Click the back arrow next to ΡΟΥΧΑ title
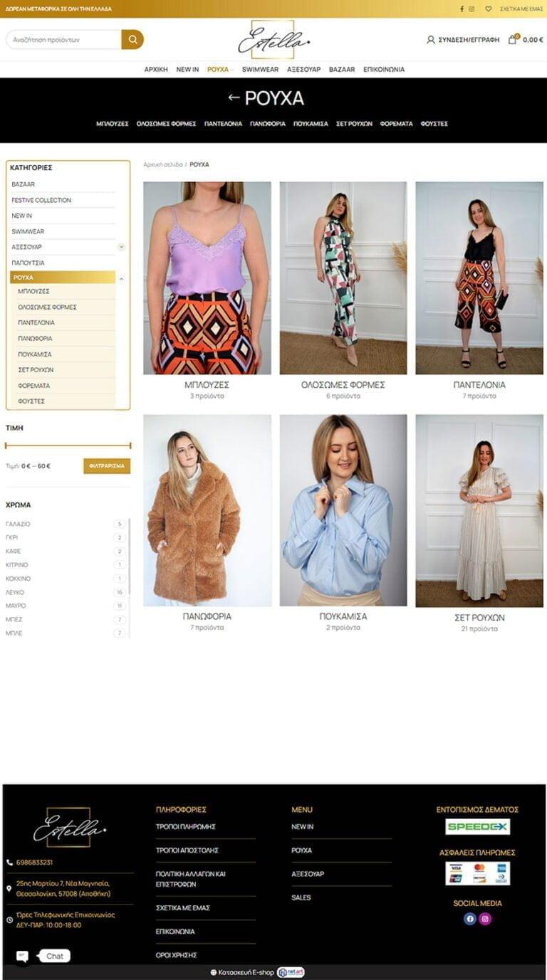This screenshot has width=547, height=980. (234, 98)
